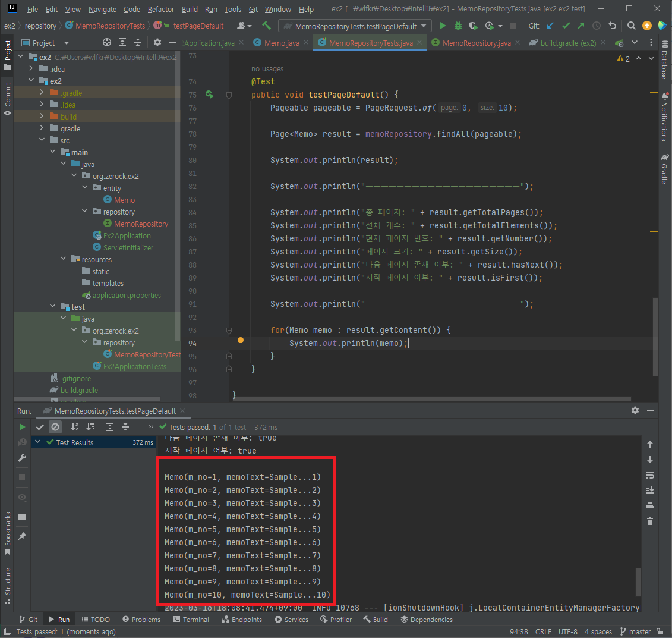Click the Project tree horizontal scrollbar

tap(87, 399)
